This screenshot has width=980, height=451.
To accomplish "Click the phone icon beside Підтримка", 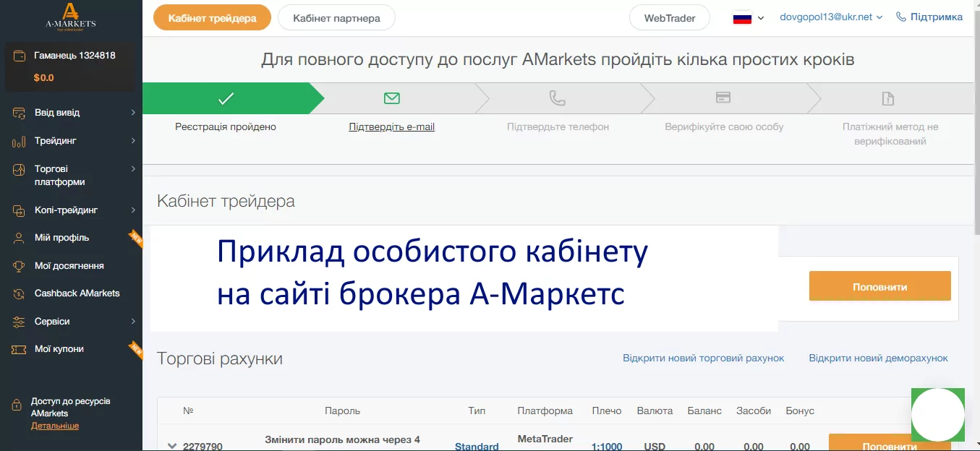I will pyautogui.click(x=900, y=17).
